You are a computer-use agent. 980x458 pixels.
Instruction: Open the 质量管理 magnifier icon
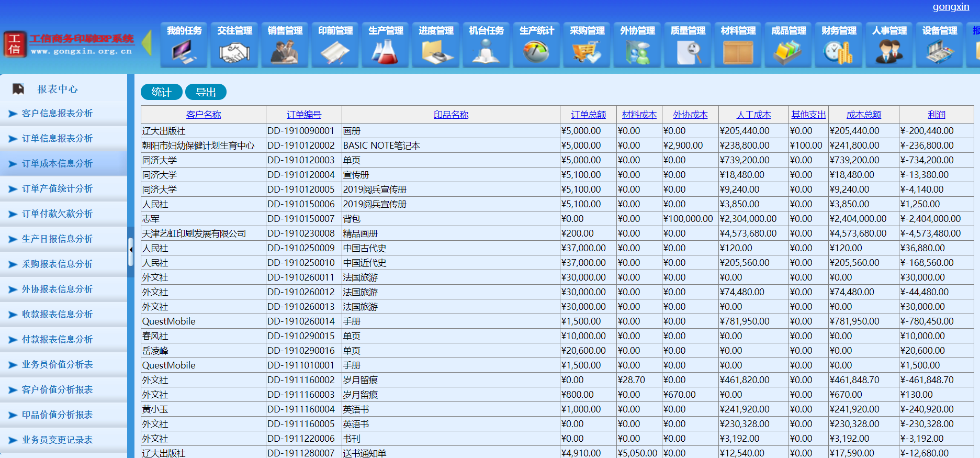[x=688, y=51]
